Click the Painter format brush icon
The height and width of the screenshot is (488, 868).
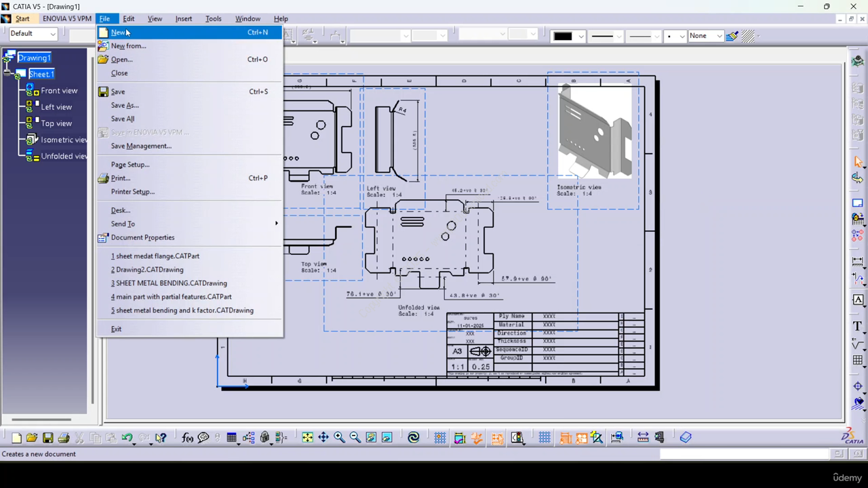[732, 36]
